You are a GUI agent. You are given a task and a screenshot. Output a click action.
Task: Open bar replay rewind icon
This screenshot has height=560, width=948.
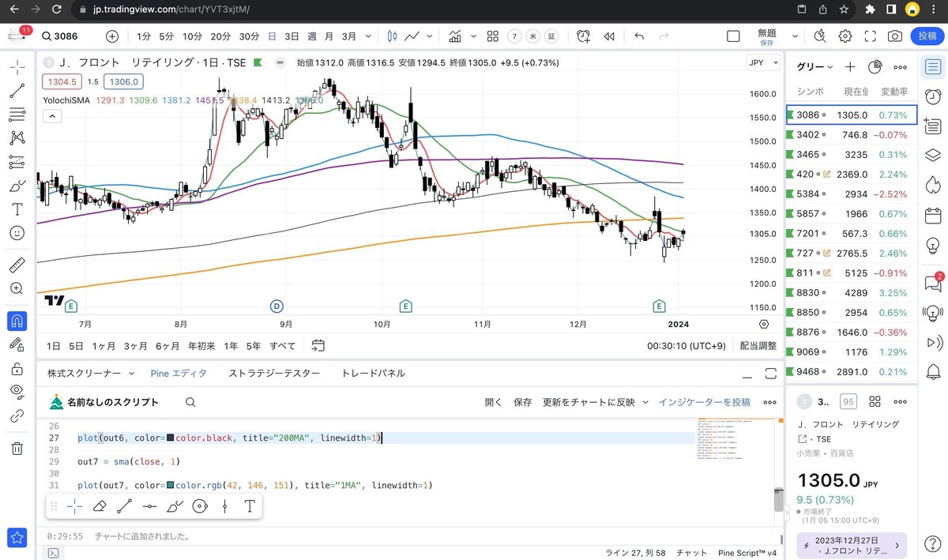click(608, 36)
